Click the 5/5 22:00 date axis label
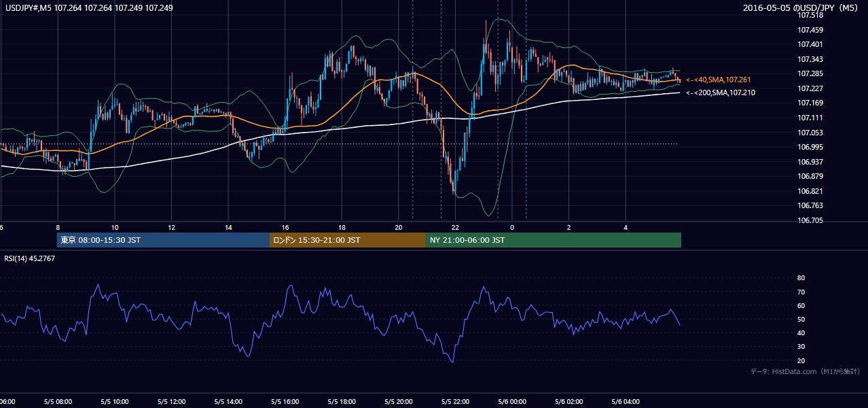Screen dimensions: 868x408 pos(456,401)
